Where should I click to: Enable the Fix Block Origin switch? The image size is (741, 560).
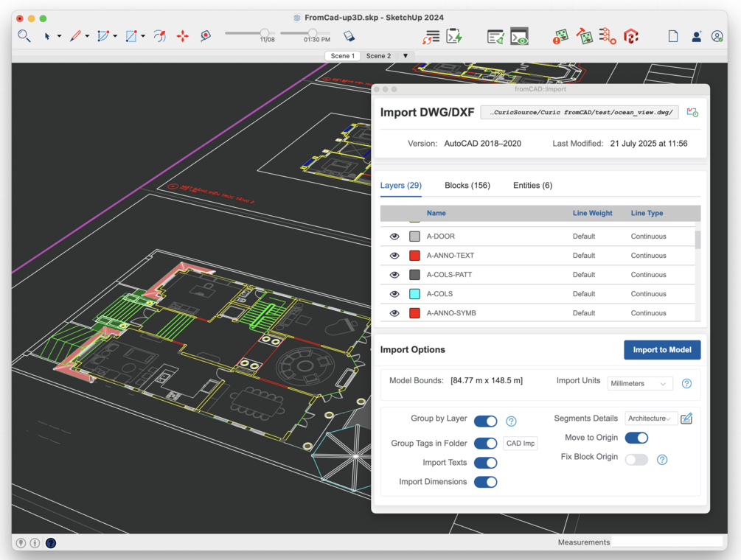tap(636, 460)
